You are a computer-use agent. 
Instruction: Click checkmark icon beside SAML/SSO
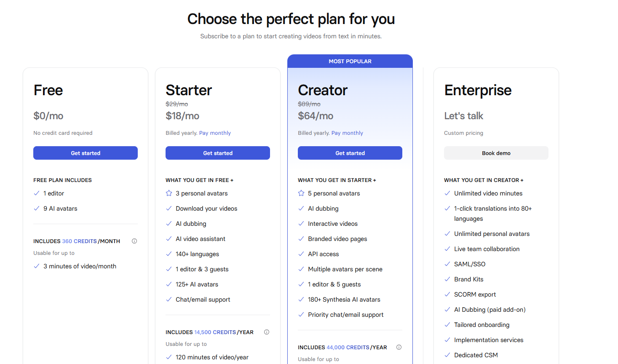pos(447,264)
